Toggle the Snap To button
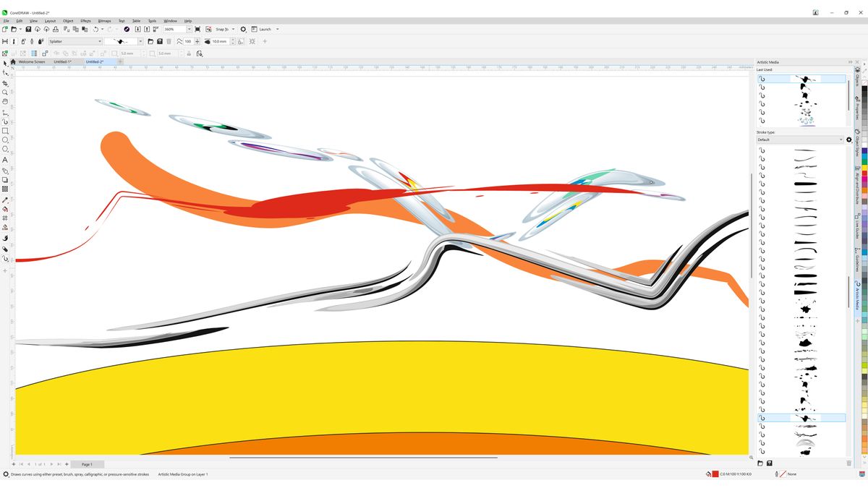 (222, 29)
